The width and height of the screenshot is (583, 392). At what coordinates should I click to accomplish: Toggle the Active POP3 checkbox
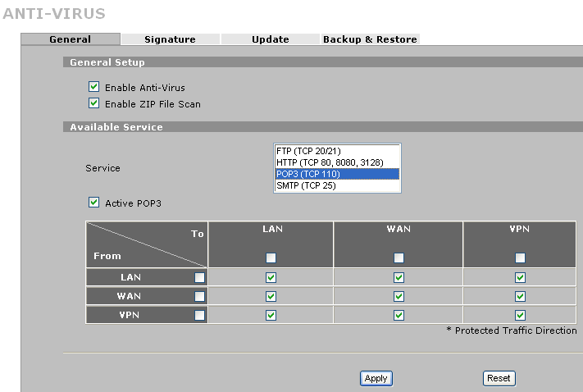coord(93,203)
